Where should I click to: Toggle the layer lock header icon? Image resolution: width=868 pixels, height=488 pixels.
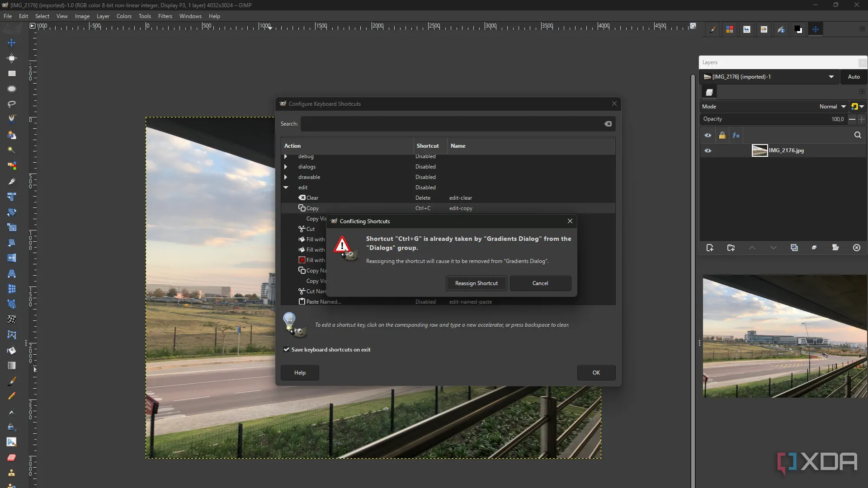722,135
